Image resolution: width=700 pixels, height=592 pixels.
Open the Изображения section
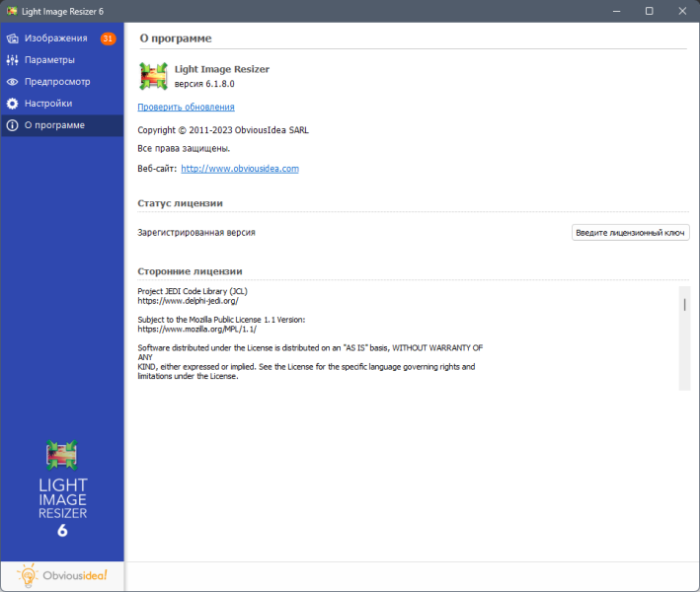pyautogui.click(x=62, y=38)
